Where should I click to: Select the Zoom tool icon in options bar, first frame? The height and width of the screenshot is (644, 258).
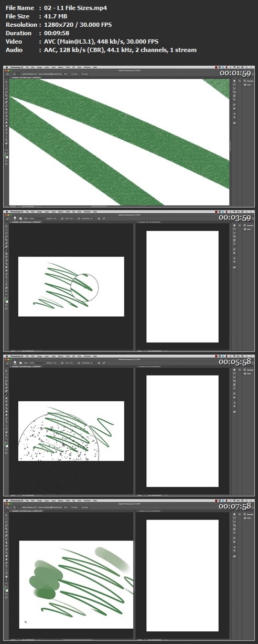pos(7,74)
